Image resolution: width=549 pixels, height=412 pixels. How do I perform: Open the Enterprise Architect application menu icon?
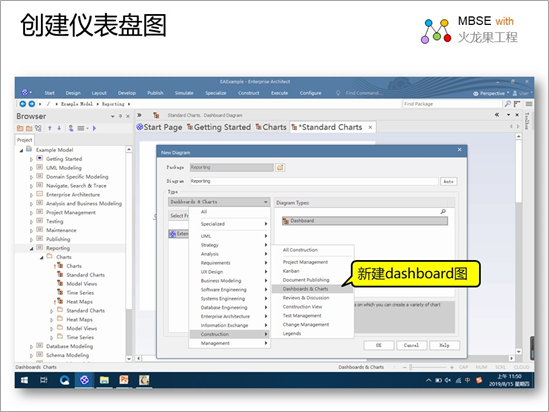(x=25, y=92)
